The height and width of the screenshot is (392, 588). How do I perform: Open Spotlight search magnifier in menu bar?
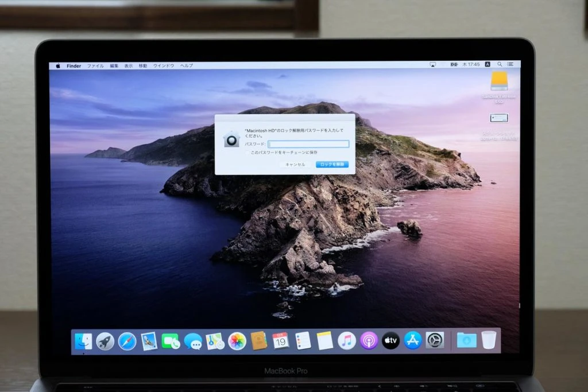(500, 64)
